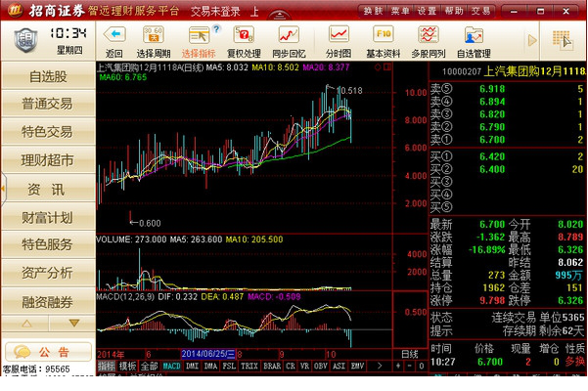The height and width of the screenshot is (391, 588).
Task: Collapse the left sidebar with the edge arrow
Action: click(3, 189)
